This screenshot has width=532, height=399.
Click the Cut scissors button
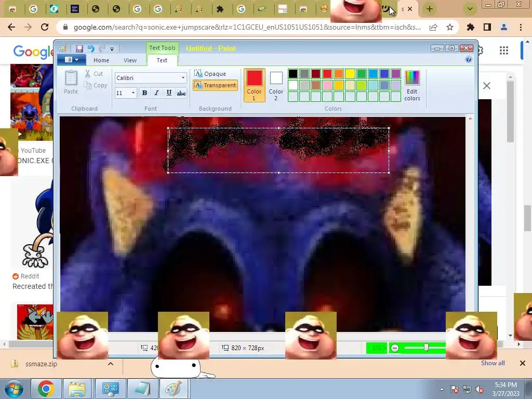[94, 74]
